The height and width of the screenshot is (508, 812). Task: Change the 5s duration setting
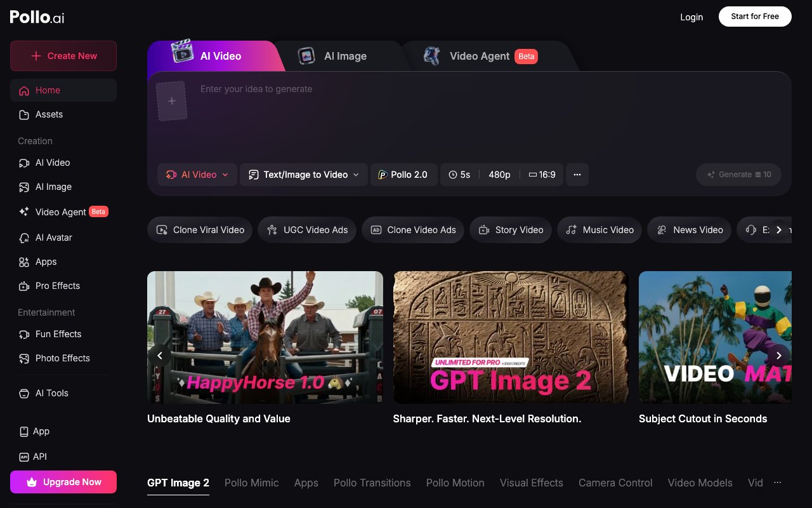tap(459, 175)
